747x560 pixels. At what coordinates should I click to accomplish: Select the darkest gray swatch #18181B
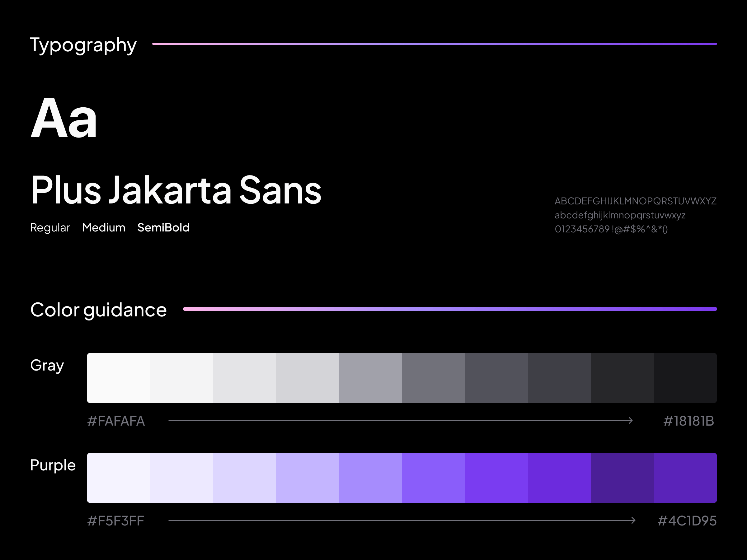coord(685,378)
